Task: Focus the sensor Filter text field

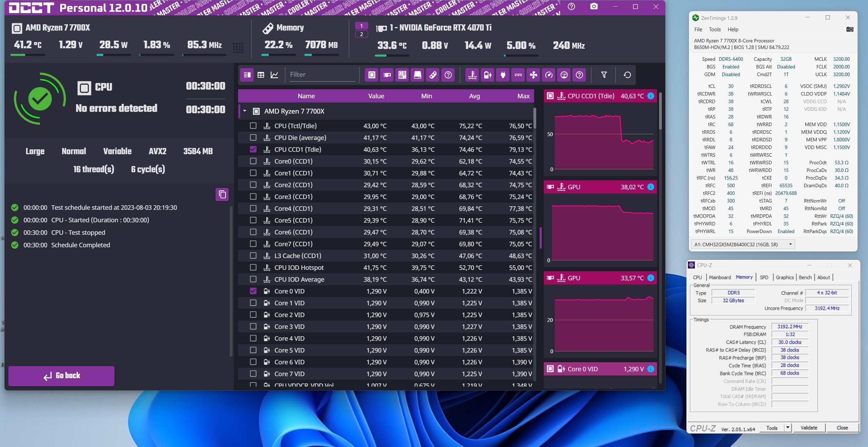Action: tap(322, 75)
